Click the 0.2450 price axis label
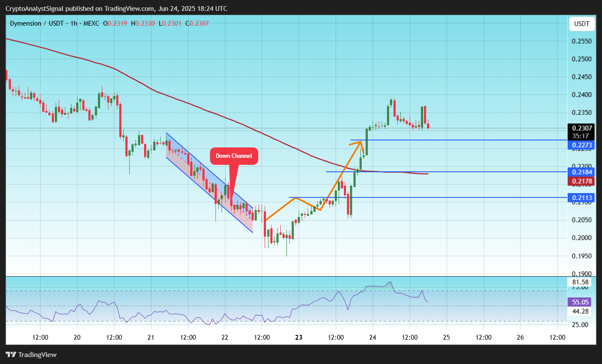 point(582,77)
